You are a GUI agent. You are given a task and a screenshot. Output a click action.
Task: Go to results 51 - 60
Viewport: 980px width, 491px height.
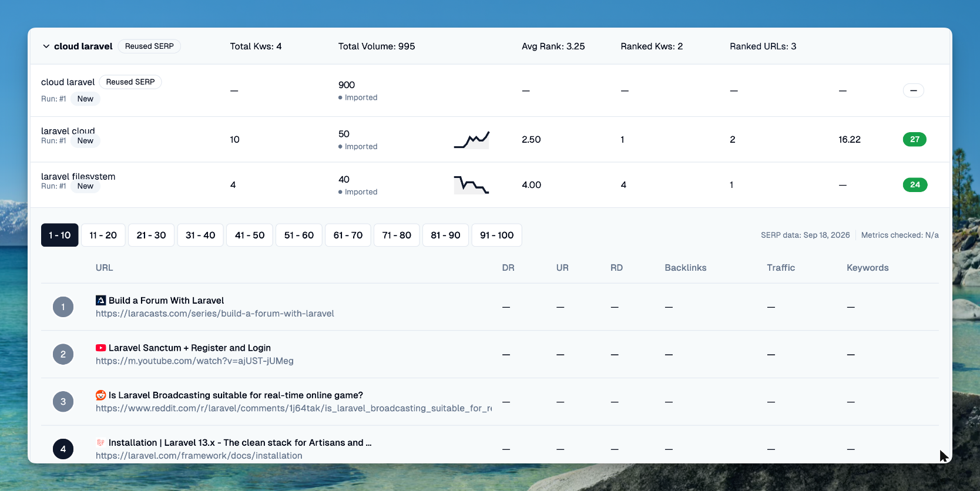[x=299, y=235]
